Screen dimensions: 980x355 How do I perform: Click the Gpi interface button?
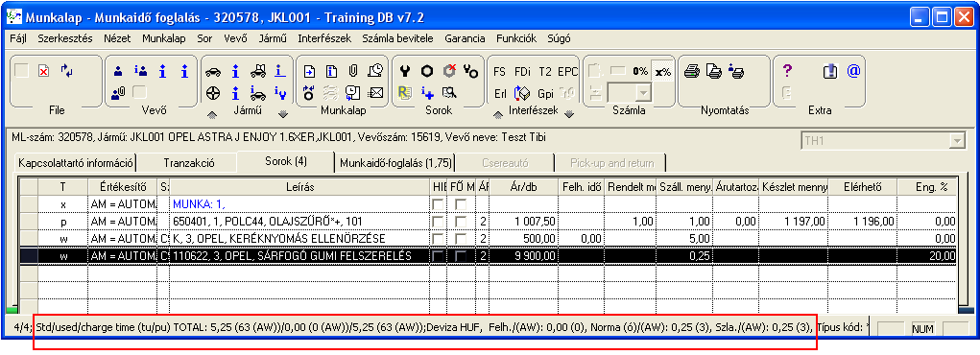point(545,94)
